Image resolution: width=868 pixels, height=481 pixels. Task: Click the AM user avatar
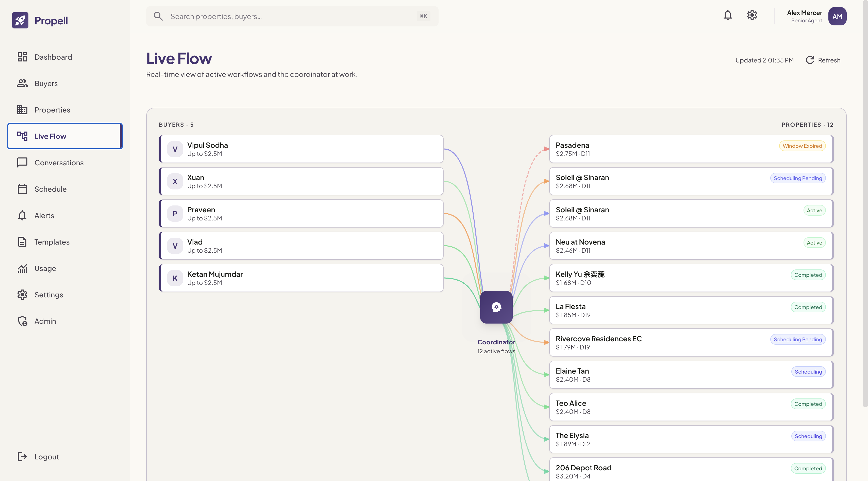click(837, 16)
